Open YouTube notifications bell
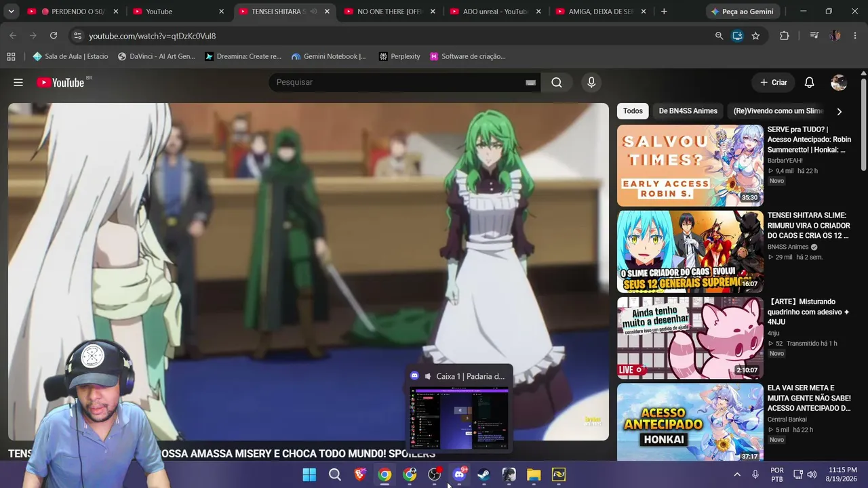The width and height of the screenshot is (868, 488). pyautogui.click(x=809, y=83)
